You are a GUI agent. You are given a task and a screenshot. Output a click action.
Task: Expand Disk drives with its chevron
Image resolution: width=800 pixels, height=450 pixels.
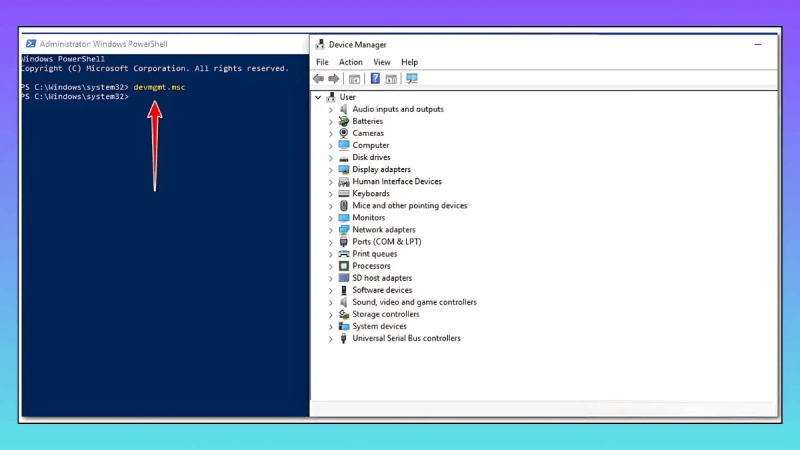[x=331, y=158]
